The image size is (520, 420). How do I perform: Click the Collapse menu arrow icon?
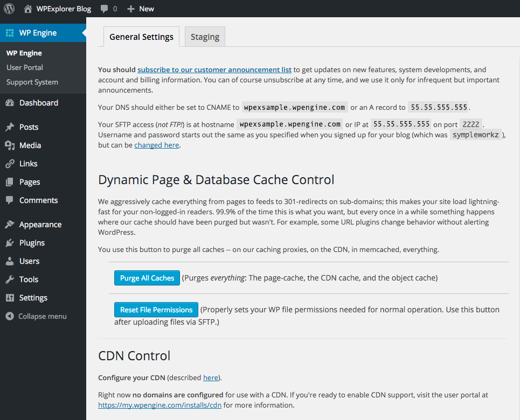coord(10,316)
